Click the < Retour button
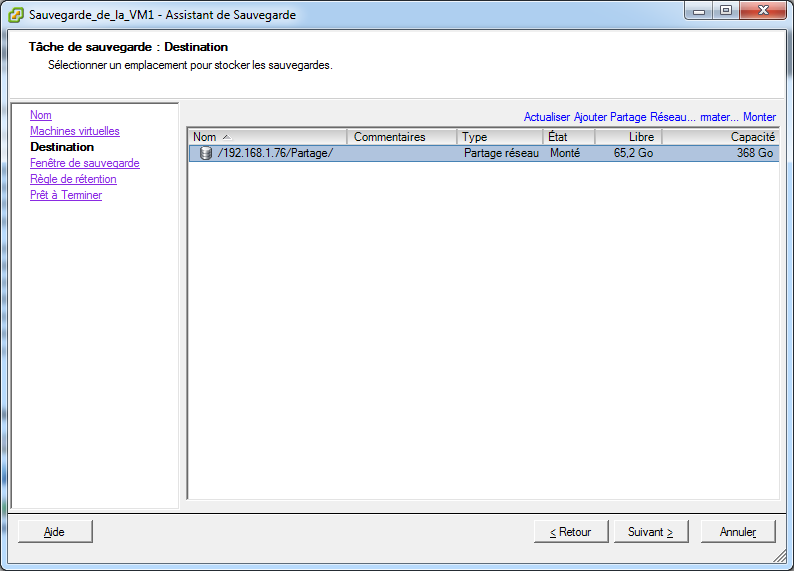 point(571,532)
